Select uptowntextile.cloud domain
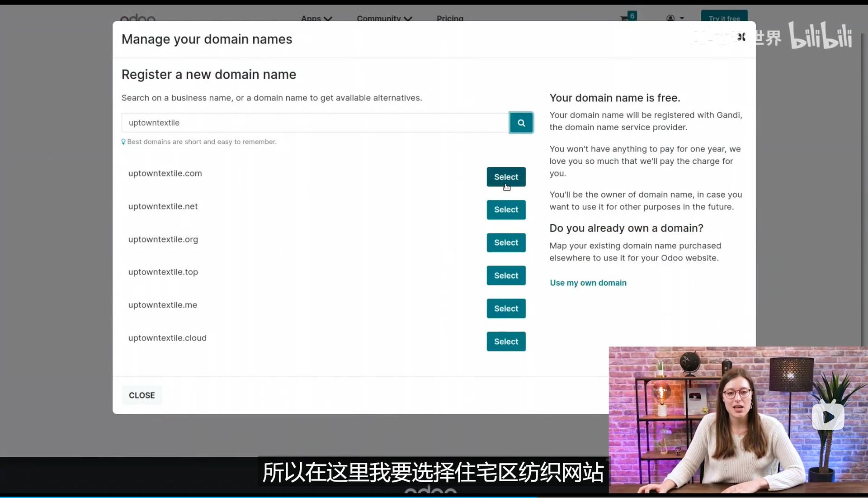This screenshot has height=498, width=868. (506, 341)
